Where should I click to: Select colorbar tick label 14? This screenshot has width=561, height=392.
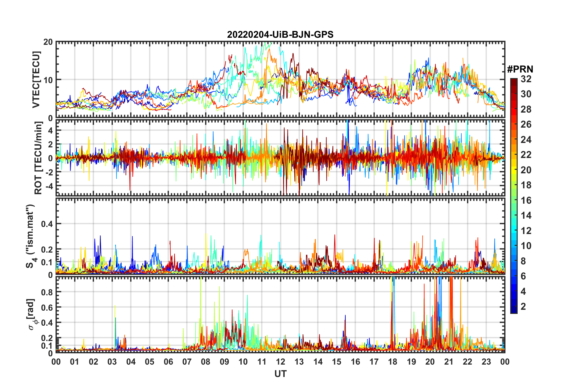click(x=526, y=215)
